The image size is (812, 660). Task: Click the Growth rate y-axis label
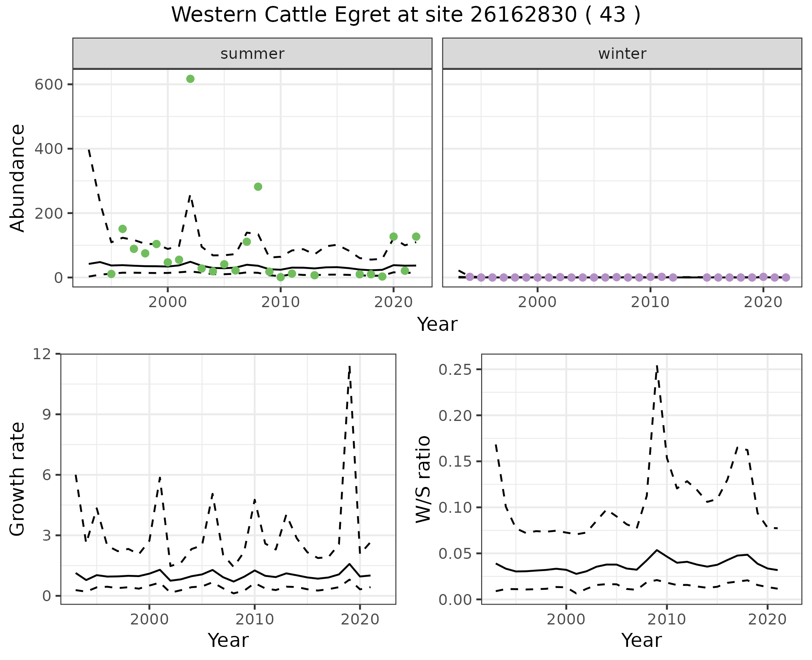click(18, 479)
